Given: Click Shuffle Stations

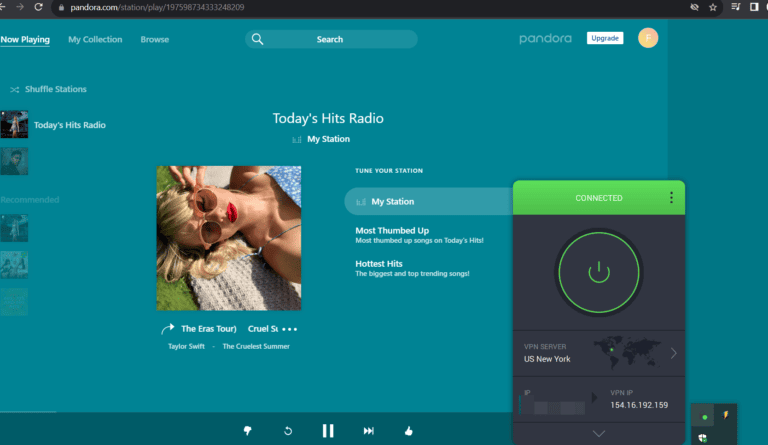Looking at the screenshot, I should tap(49, 89).
